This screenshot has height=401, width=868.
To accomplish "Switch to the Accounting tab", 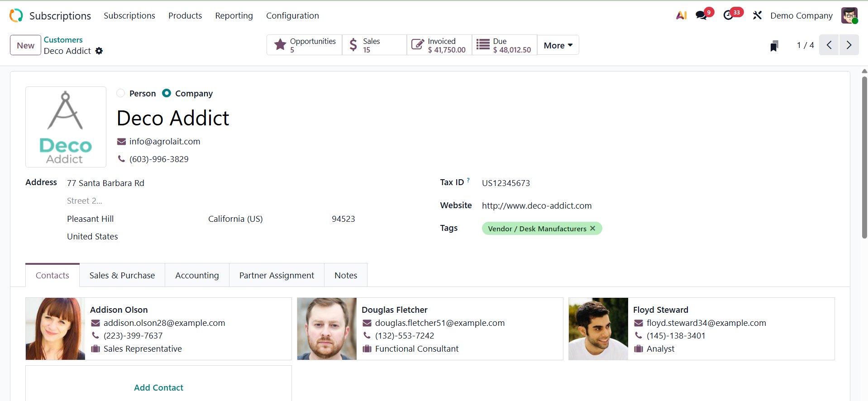I will (197, 276).
